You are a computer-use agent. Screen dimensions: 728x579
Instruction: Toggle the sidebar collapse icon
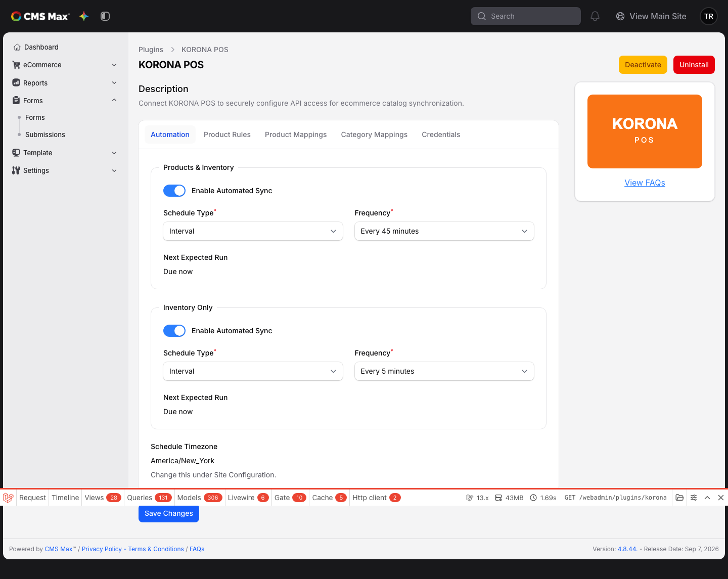pos(105,16)
